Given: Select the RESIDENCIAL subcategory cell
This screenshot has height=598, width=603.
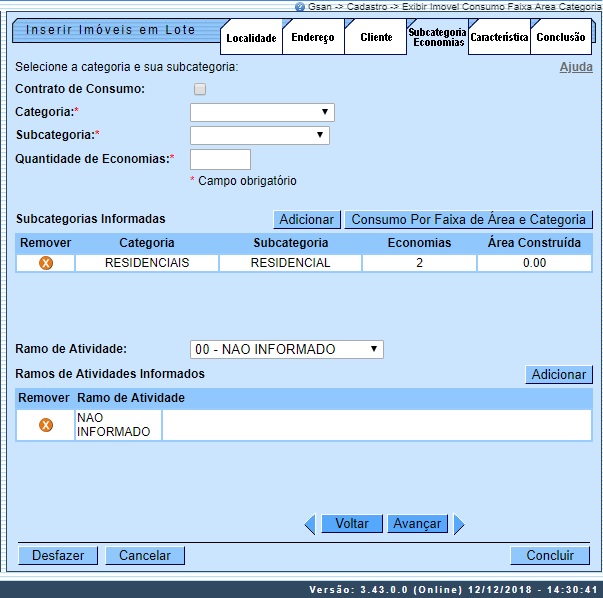Looking at the screenshot, I should tap(290, 263).
